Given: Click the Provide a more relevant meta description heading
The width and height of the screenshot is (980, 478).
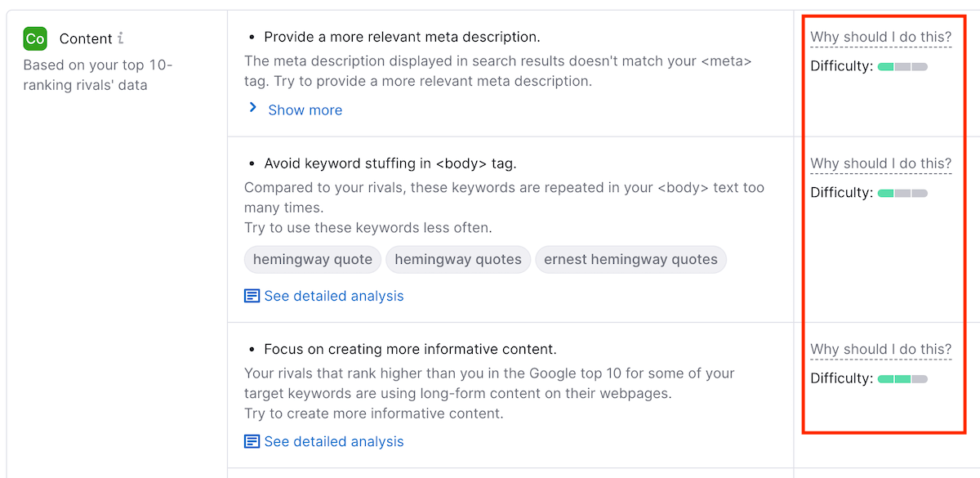Looking at the screenshot, I should click(x=402, y=37).
